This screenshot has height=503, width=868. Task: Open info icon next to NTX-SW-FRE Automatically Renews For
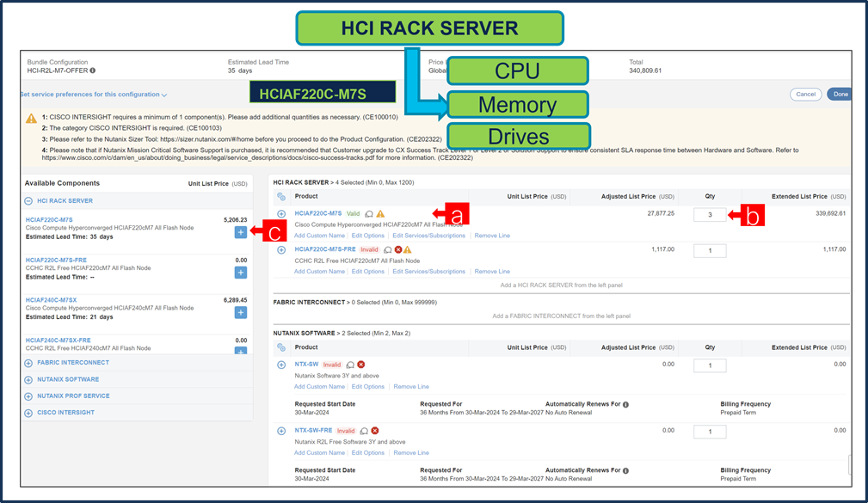pos(625,471)
